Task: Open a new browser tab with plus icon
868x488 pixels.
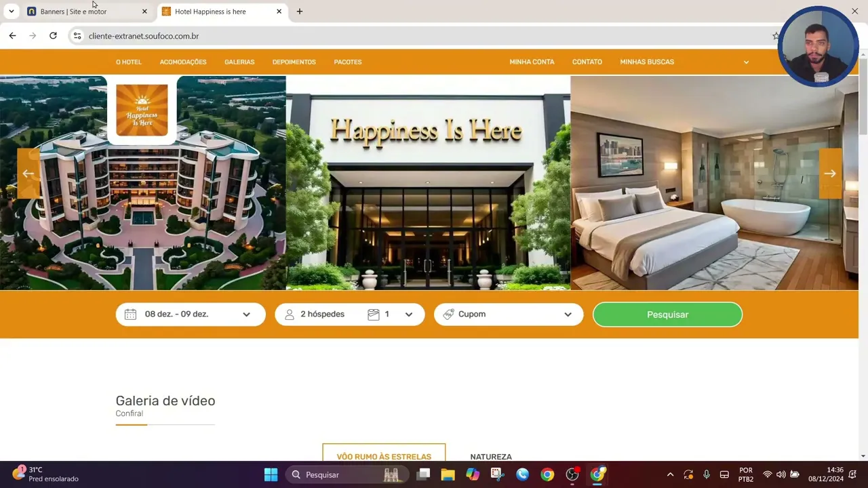Action: coord(300,12)
